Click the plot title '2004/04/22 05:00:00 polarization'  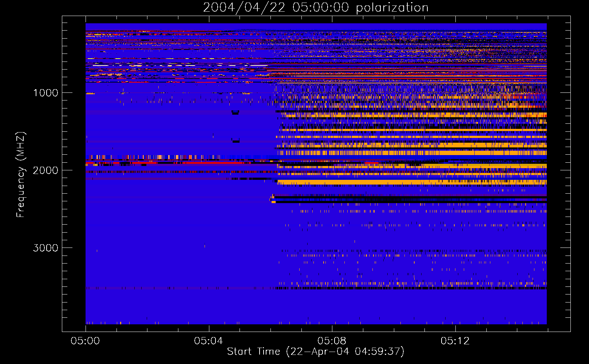coord(316,7)
